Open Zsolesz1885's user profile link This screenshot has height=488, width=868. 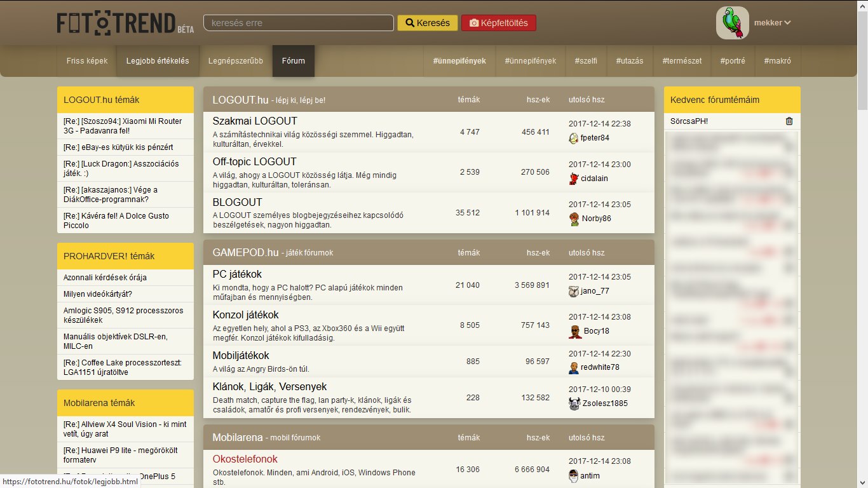coord(605,403)
